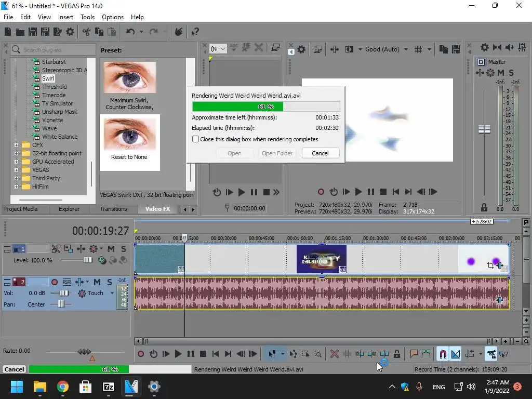Viewport: 532px width, 399px height.
Task: Click the New project icon in main toolbar
Action: tap(8, 32)
